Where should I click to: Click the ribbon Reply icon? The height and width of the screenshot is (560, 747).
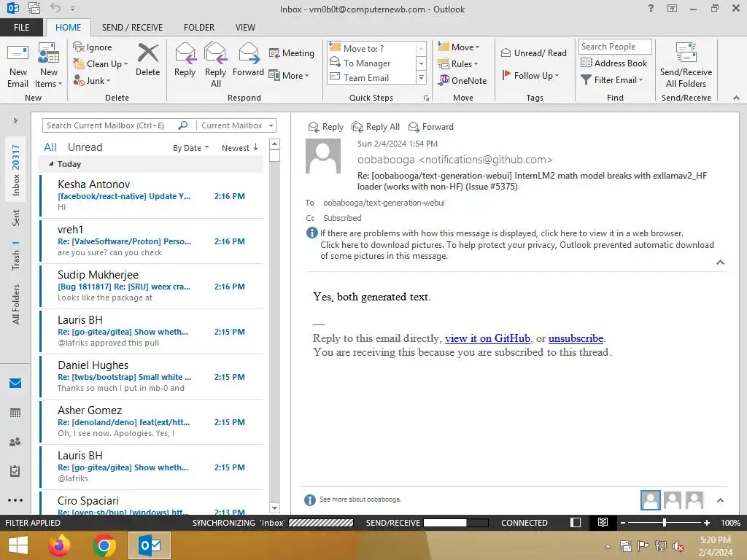185,60
